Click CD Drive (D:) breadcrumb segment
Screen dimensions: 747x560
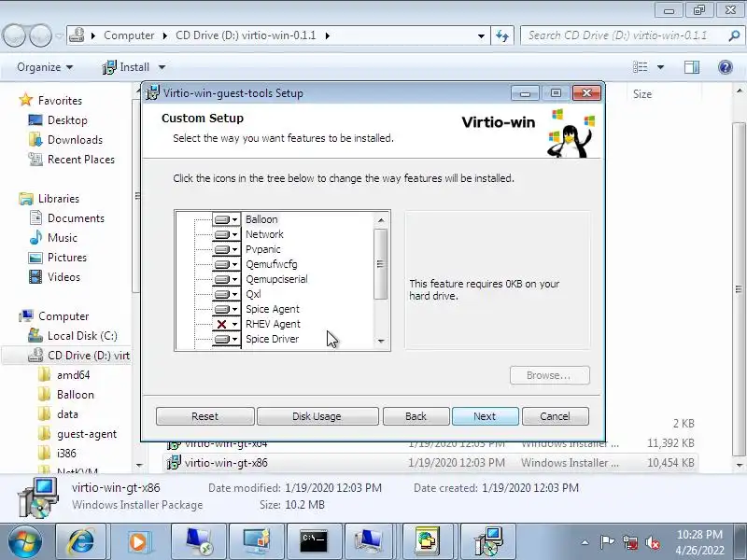(x=246, y=35)
